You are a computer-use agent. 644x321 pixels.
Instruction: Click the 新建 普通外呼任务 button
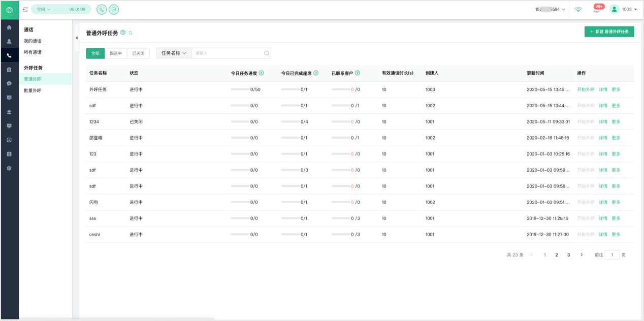(609, 31)
